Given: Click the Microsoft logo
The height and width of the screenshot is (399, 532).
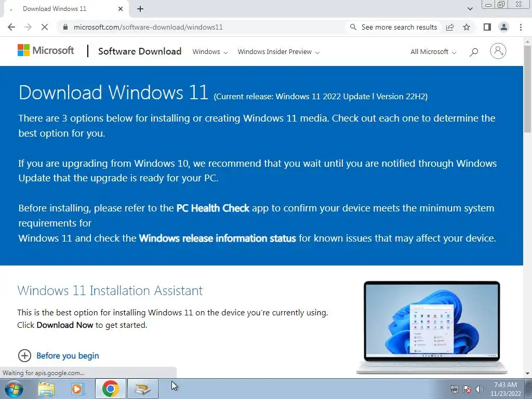Looking at the screenshot, I should tap(46, 50).
